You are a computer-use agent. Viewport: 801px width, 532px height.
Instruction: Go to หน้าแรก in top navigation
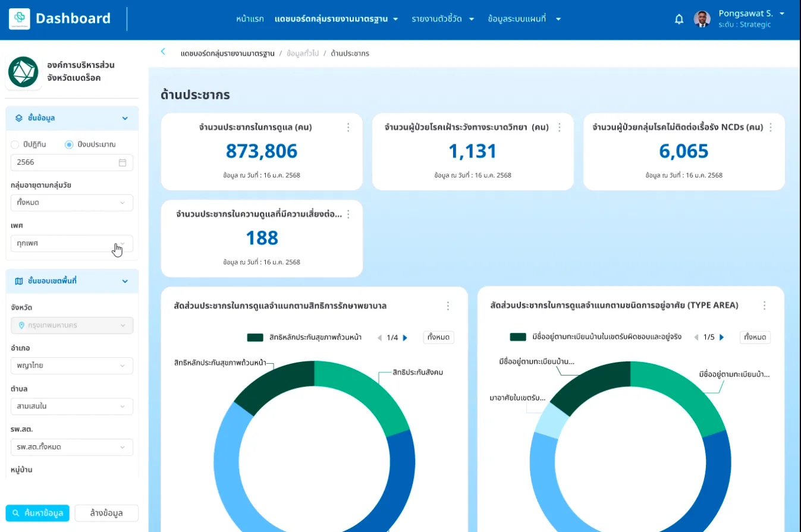point(250,19)
